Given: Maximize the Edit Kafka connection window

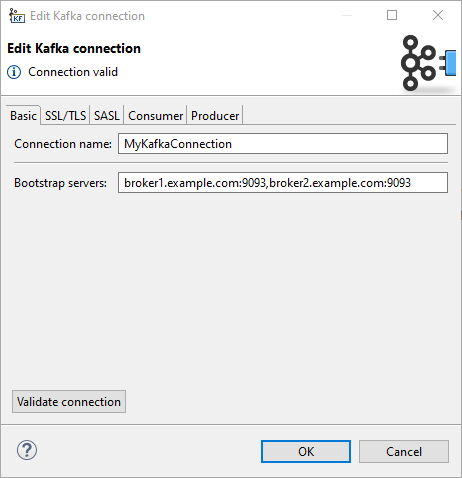Looking at the screenshot, I should click(392, 15).
